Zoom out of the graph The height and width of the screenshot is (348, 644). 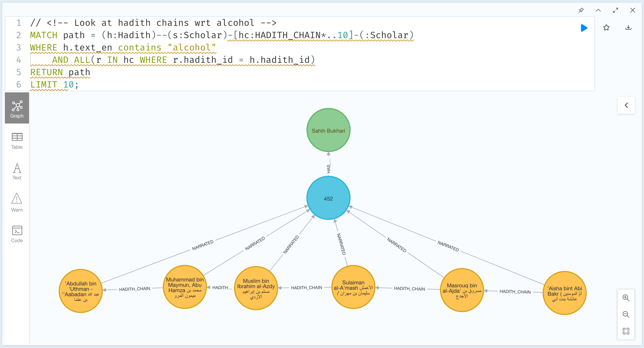tap(626, 314)
